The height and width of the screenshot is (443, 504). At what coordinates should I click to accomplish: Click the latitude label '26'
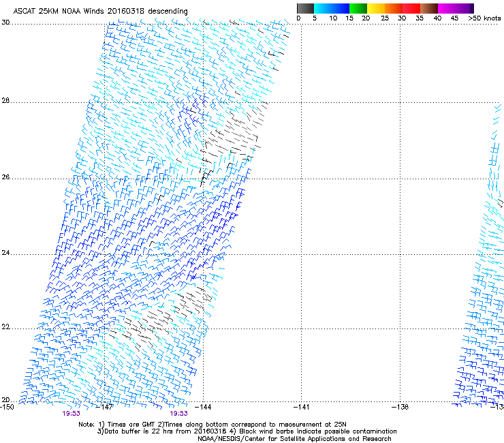coord(5,177)
